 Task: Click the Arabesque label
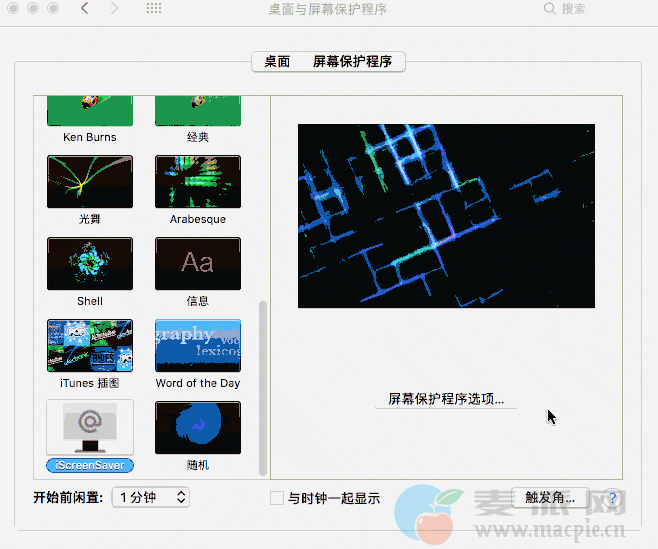tap(198, 219)
